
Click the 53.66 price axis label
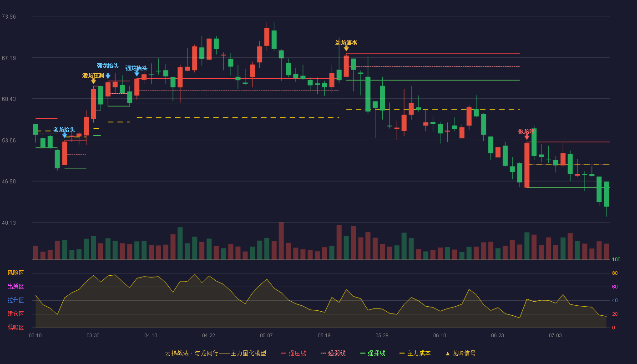[9, 141]
